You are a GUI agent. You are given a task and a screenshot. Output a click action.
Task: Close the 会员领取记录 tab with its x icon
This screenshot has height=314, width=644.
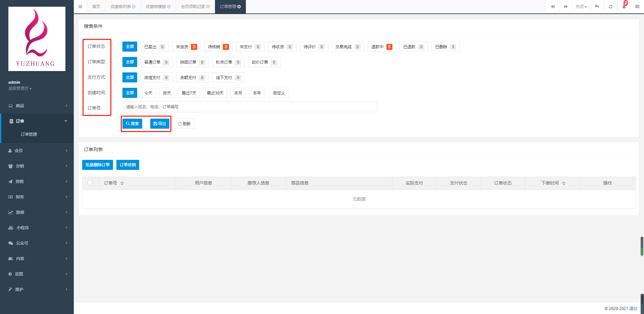(208, 7)
